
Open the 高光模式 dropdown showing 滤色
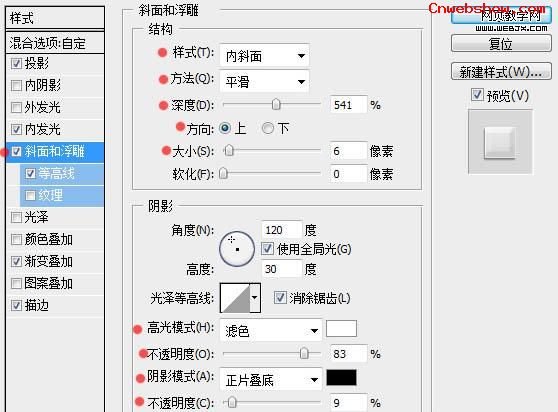pyautogui.click(x=271, y=331)
